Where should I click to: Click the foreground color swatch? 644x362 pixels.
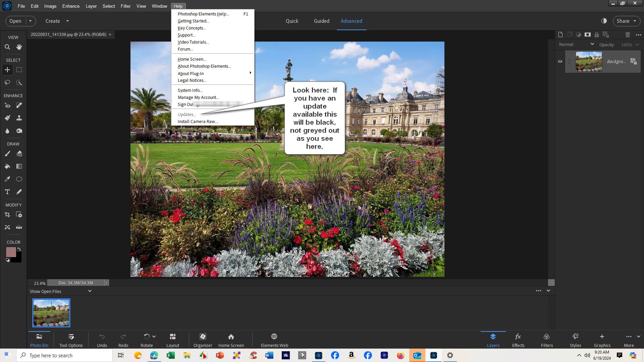click(x=11, y=252)
